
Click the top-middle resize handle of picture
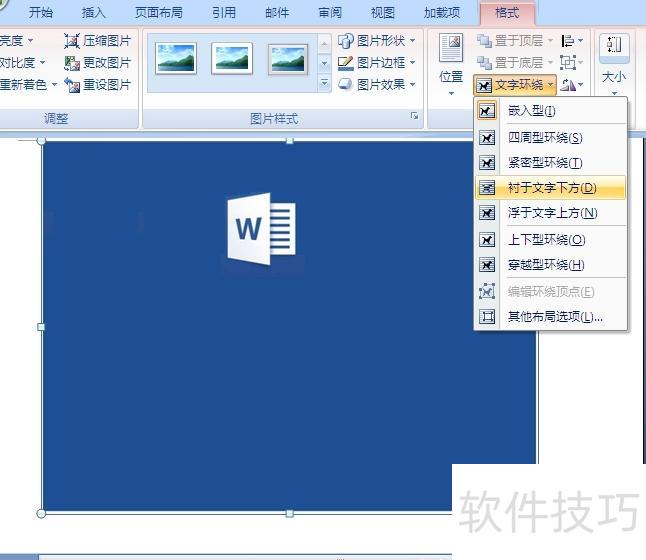click(x=290, y=141)
